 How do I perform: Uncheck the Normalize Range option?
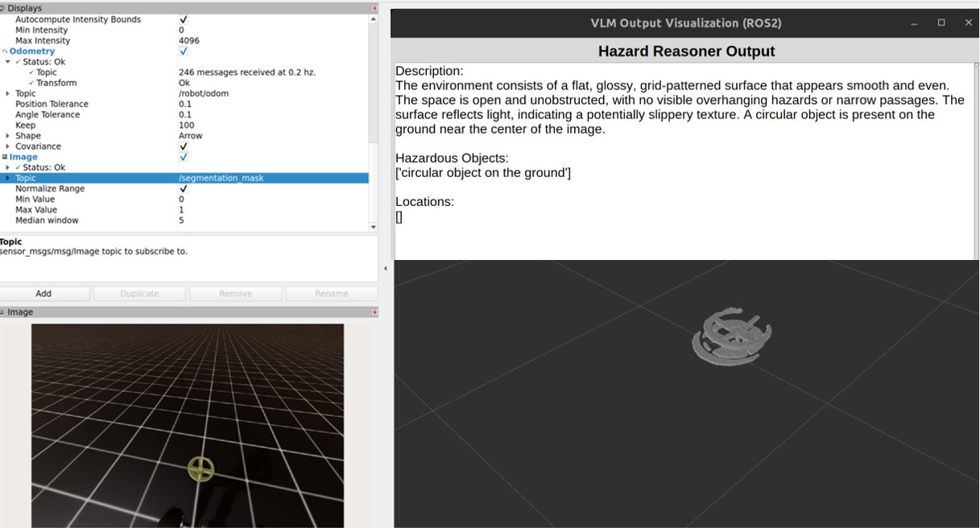[184, 188]
